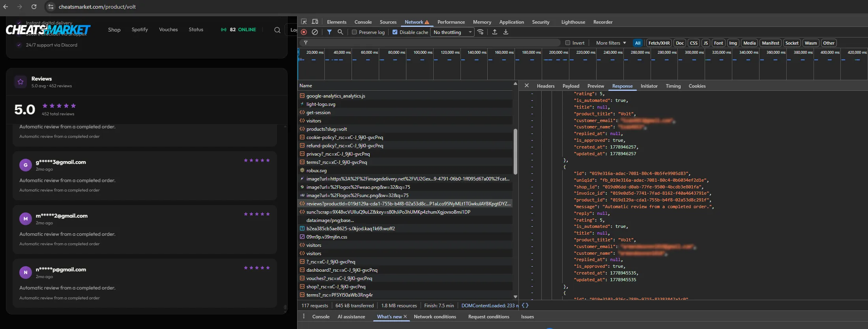This screenshot has width=868, height=329.
Task: Click the Reviews star icon
Action: click(x=21, y=82)
